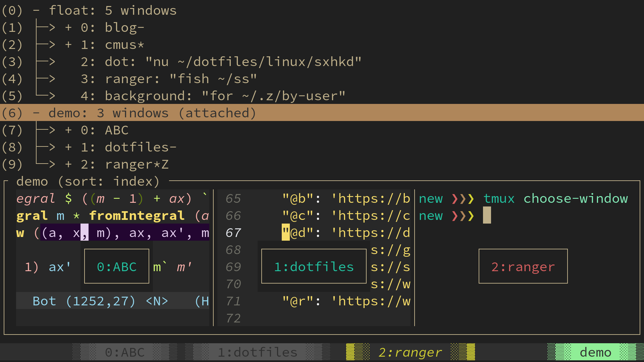Select window 0: blog- in float session
This screenshot has width=644, height=362.
322,27
